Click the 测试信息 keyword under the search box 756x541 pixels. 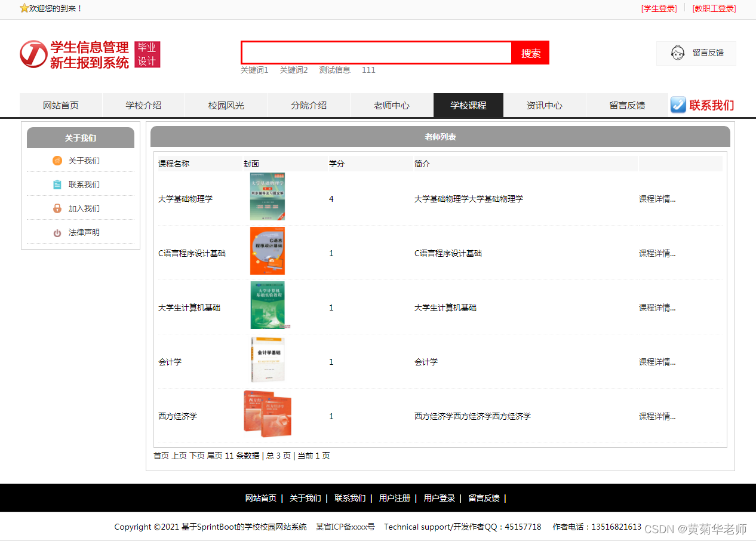336,70
